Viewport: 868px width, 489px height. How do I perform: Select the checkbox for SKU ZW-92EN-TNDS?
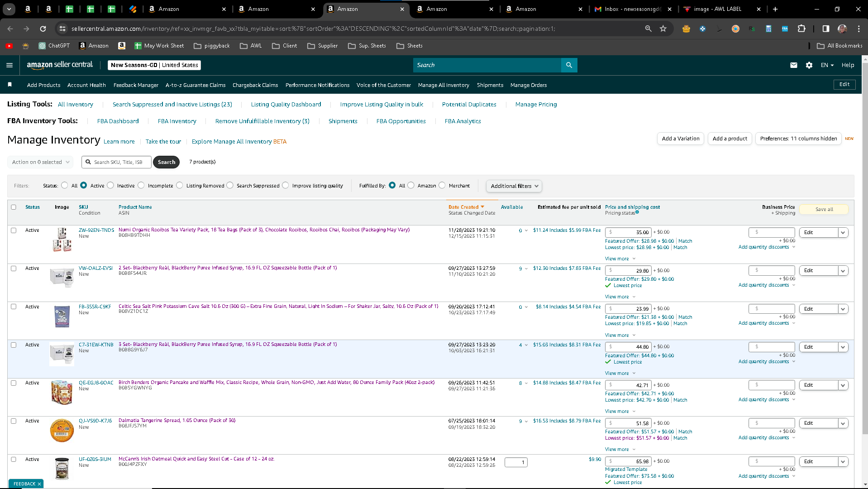click(14, 230)
